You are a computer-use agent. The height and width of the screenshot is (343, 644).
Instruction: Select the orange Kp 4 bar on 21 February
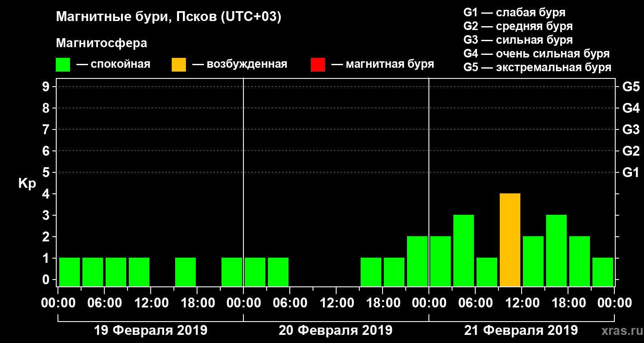point(510,240)
